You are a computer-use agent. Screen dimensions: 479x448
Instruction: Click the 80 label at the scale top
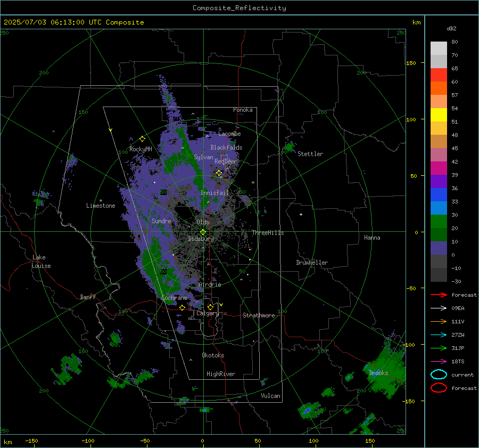click(x=455, y=42)
